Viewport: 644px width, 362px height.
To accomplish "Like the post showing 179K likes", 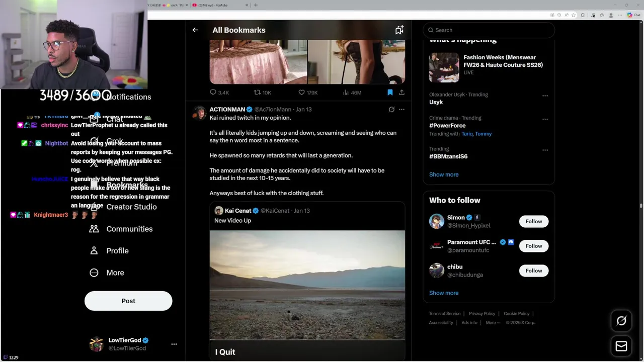I will [308, 93].
